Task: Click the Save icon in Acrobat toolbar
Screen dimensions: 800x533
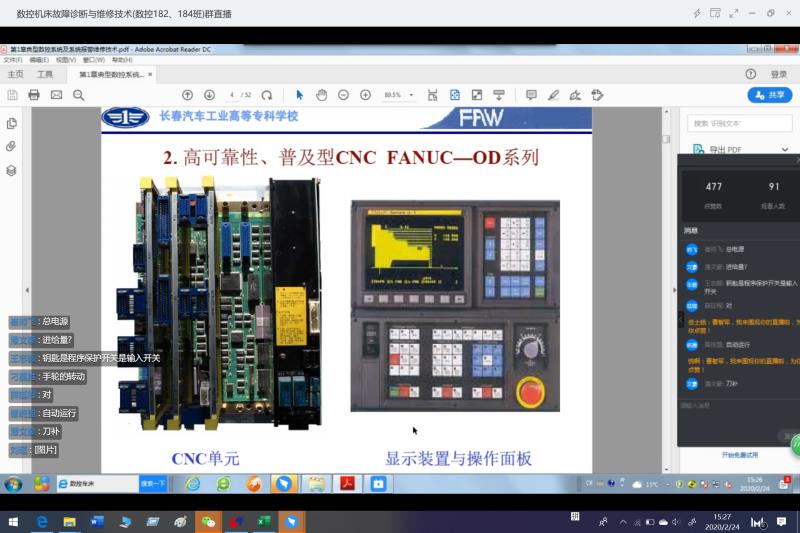Action: [x=12, y=95]
